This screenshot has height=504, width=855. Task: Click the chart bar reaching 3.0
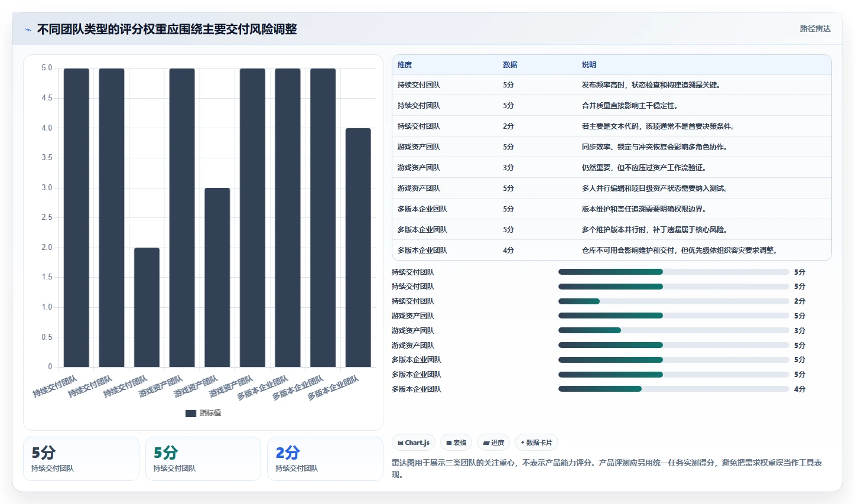tap(217, 278)
